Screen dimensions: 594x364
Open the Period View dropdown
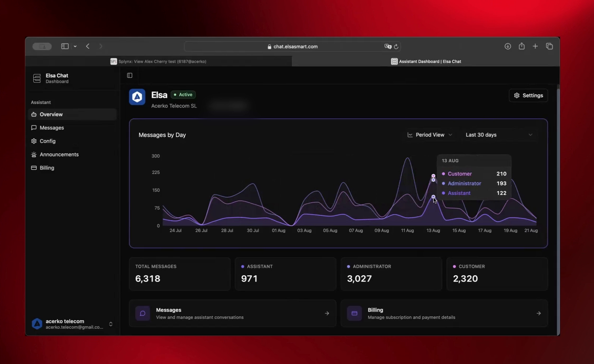(429, 134)
